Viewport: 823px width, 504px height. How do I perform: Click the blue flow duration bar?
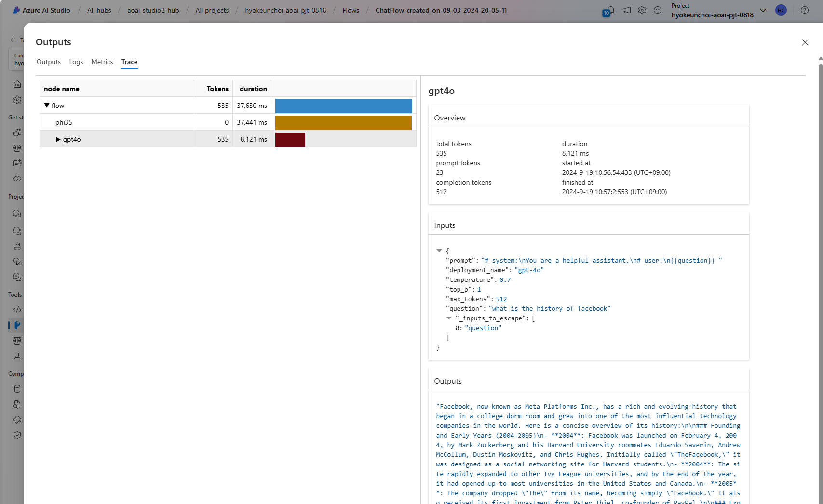344,106
